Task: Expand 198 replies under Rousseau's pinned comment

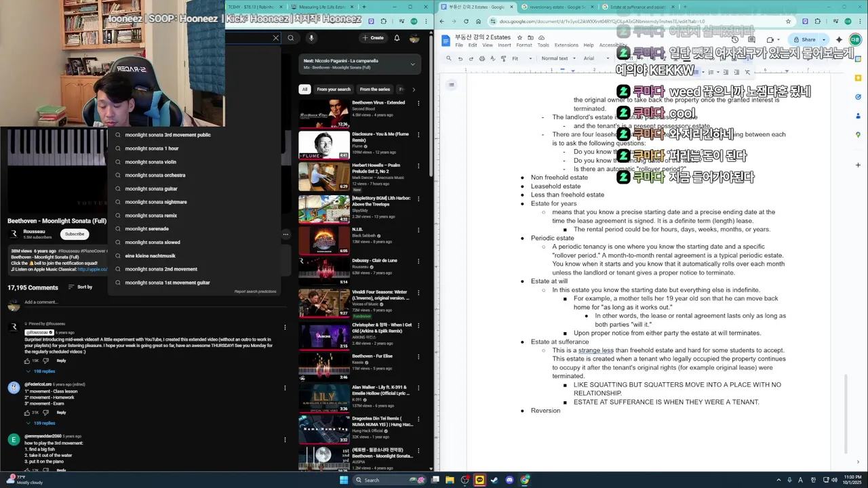Action: click(x=41, y=371)
